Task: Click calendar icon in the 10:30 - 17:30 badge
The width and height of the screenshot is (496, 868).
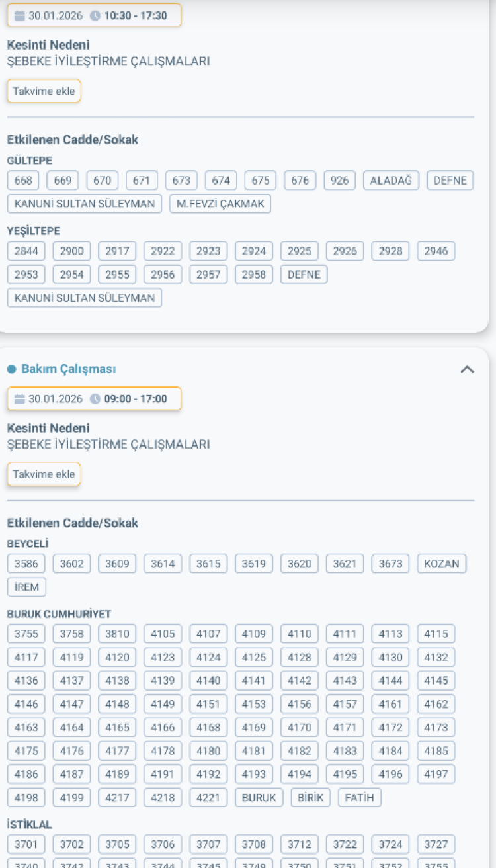Action: [x=19, y=15]
